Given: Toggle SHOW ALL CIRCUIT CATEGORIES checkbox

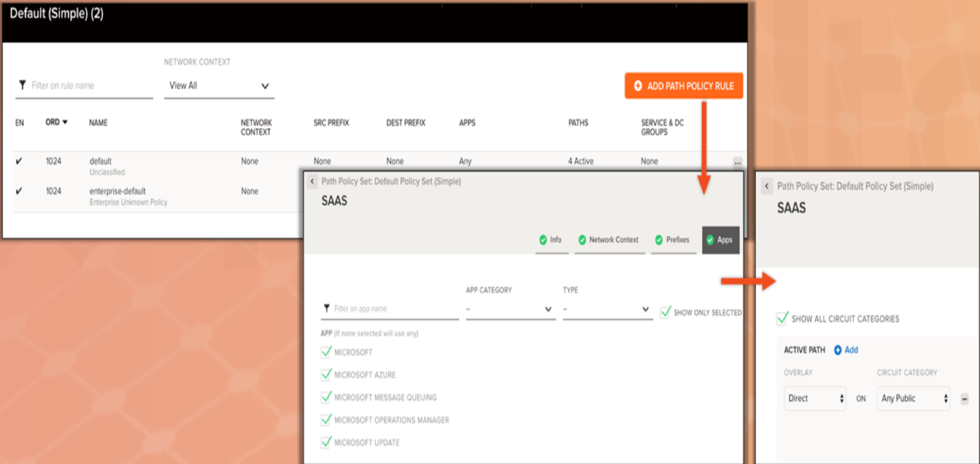Looking at the screenshot, I should point(782,318).
